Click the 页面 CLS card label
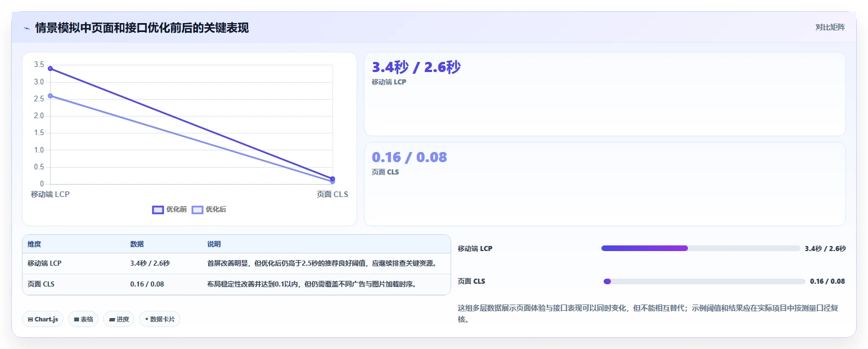 coord(385,172)
